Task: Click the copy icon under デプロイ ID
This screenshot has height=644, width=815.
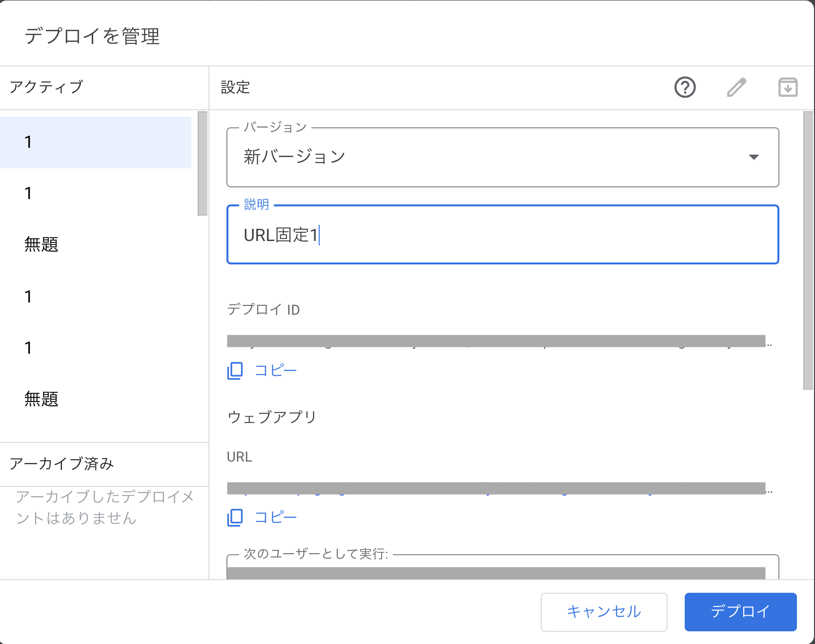Action: click(235, 371)
